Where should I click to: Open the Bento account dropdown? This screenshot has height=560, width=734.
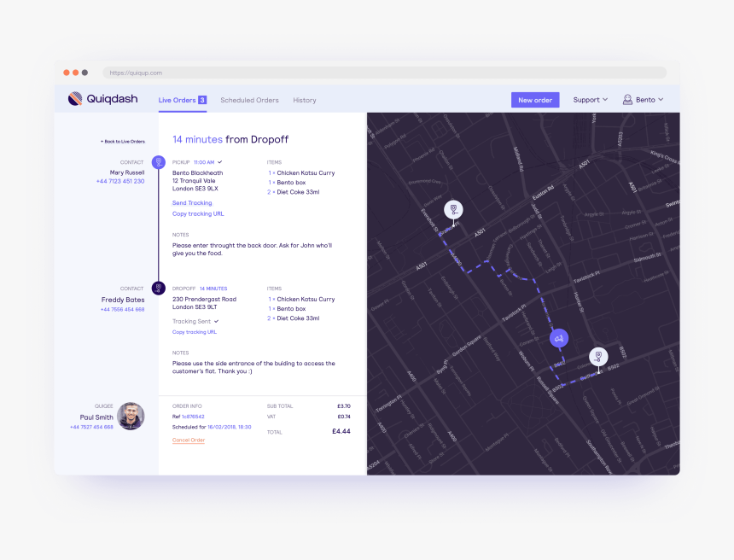point(644,100)
